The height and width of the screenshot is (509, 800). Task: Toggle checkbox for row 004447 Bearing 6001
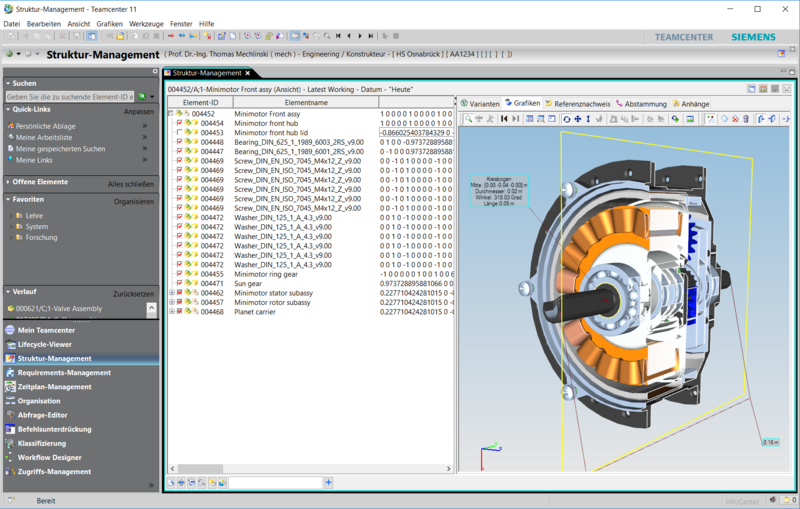click(x=180, y=151)
